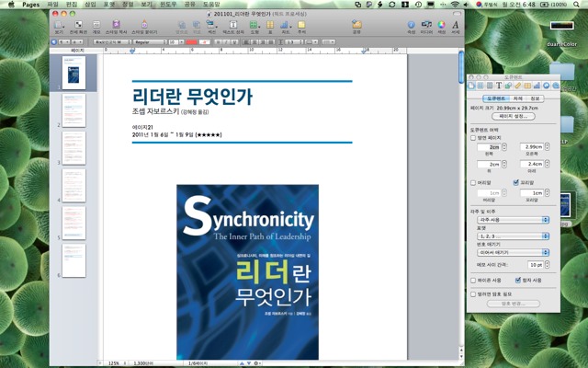Open the 편집 (Edit) menu
588x368 pixels.
pyautogui.click(x=72, y=5)
